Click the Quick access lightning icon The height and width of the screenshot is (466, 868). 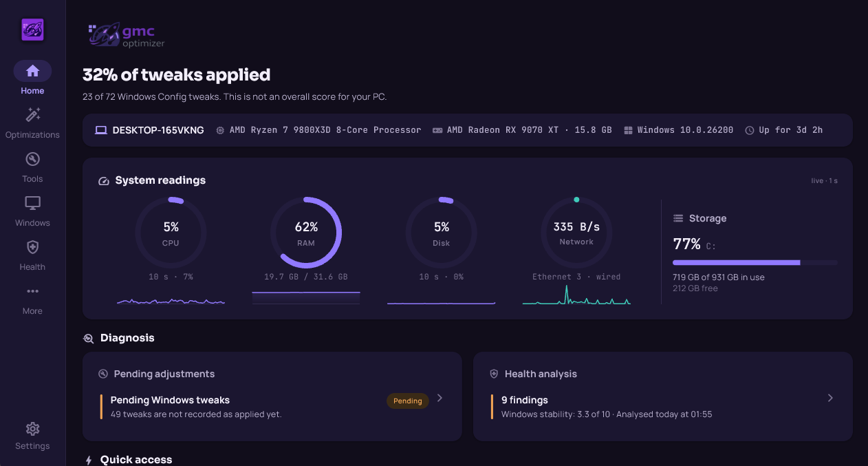[x=88, y=460]
